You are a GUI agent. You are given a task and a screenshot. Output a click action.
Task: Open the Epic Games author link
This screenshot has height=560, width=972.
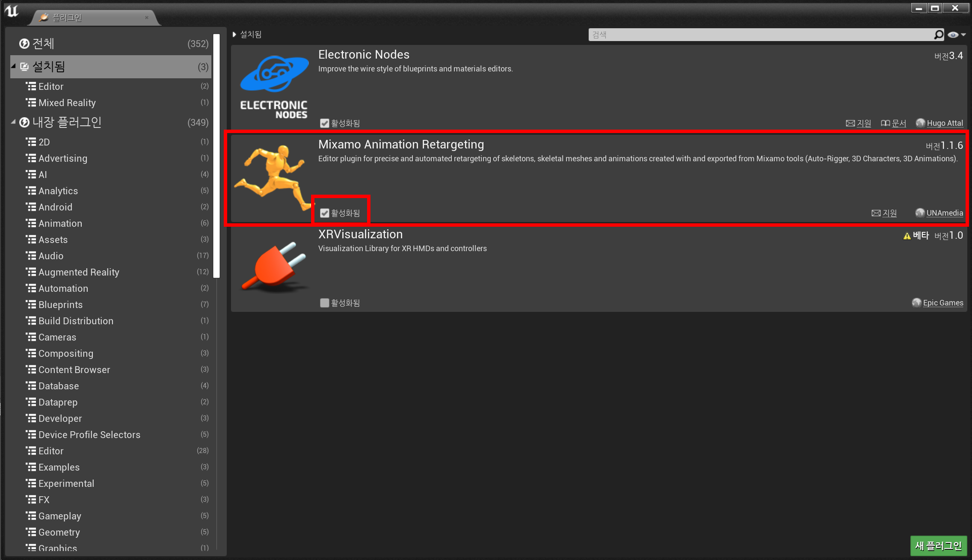coord(943,303)
